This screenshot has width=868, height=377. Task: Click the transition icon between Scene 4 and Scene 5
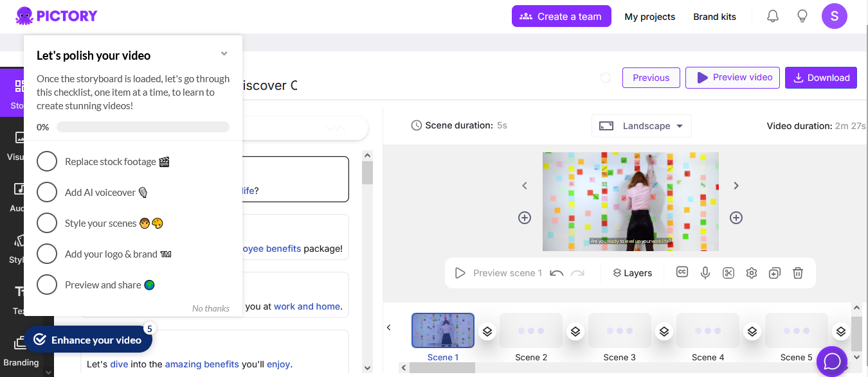[x=752, y=331]
